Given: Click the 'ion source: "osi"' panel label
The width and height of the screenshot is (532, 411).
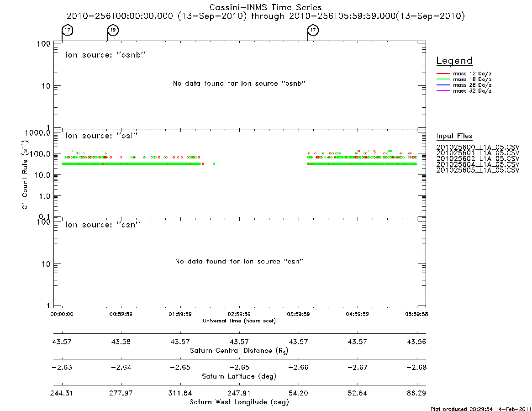Looking at the screenshot, I should [101, 136].
